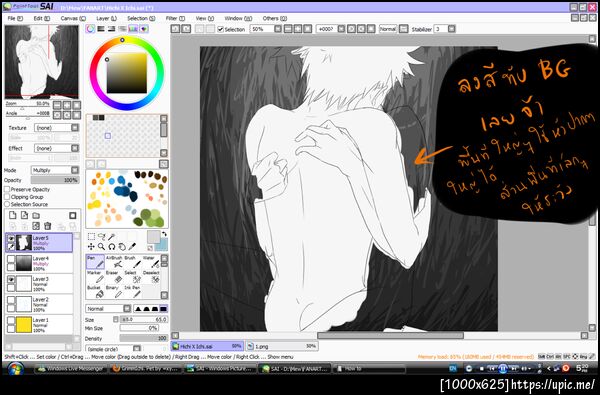This screenshot has height=395, width=600.
Task: Adjust the brush Density slider
Action: 143,338
